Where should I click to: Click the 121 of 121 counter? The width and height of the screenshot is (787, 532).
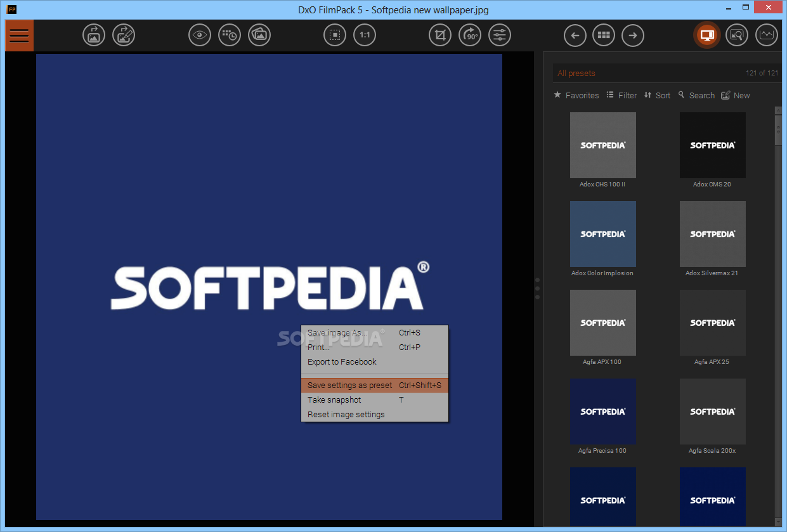762,73
